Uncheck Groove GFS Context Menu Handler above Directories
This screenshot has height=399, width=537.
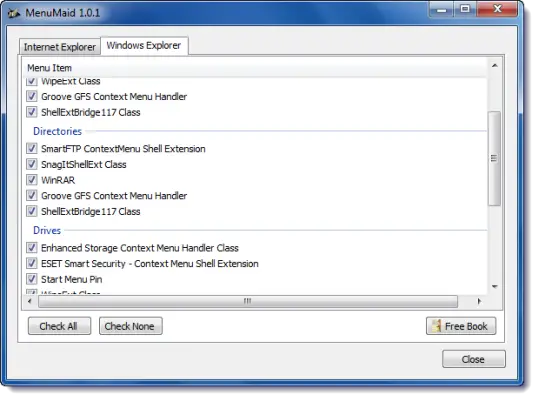[32, 96]
